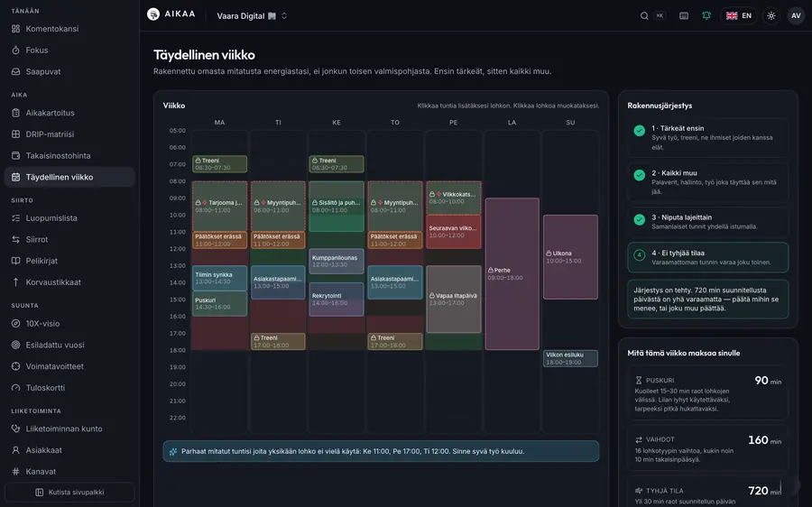
Task: Switch language with EN flag button
Action: [738, 15]
